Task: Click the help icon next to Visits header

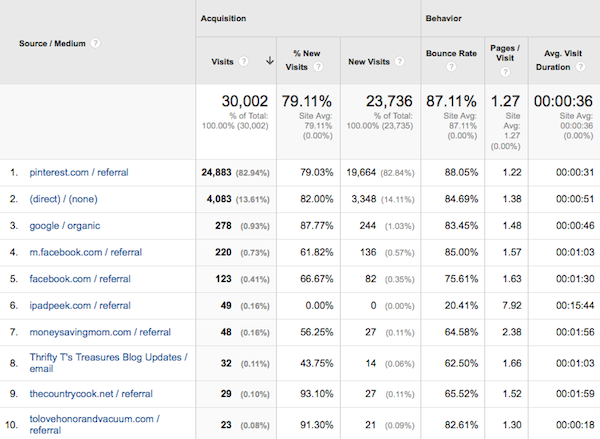Action: pos(243,61)
